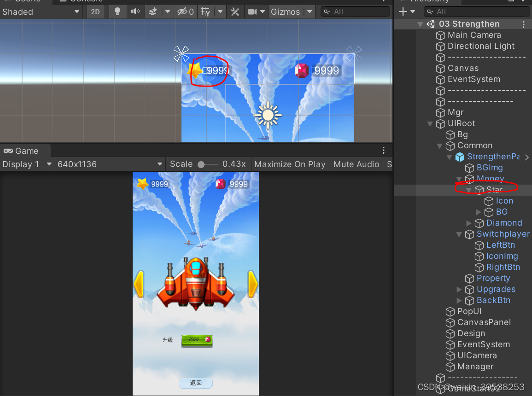Toggle hidden objects visibility eye icon

coord(186,12)
